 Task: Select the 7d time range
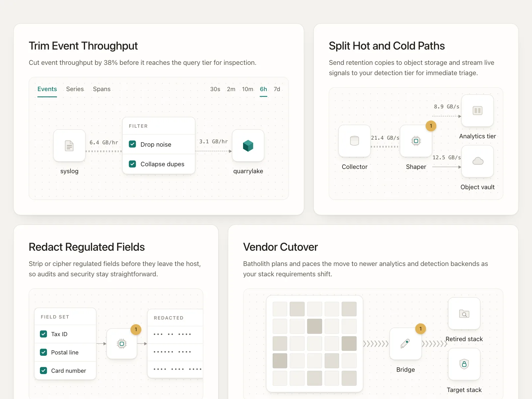tap(277, 89)
